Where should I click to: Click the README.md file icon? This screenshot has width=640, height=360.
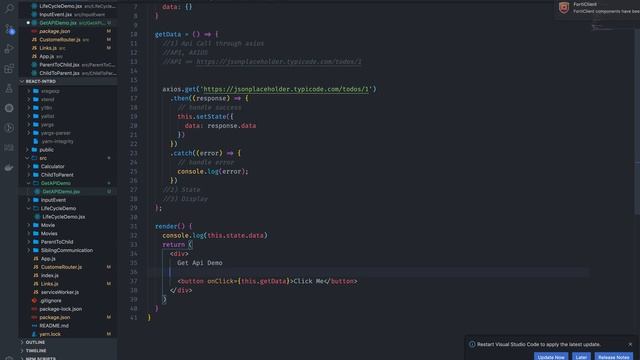pos(34,326)
